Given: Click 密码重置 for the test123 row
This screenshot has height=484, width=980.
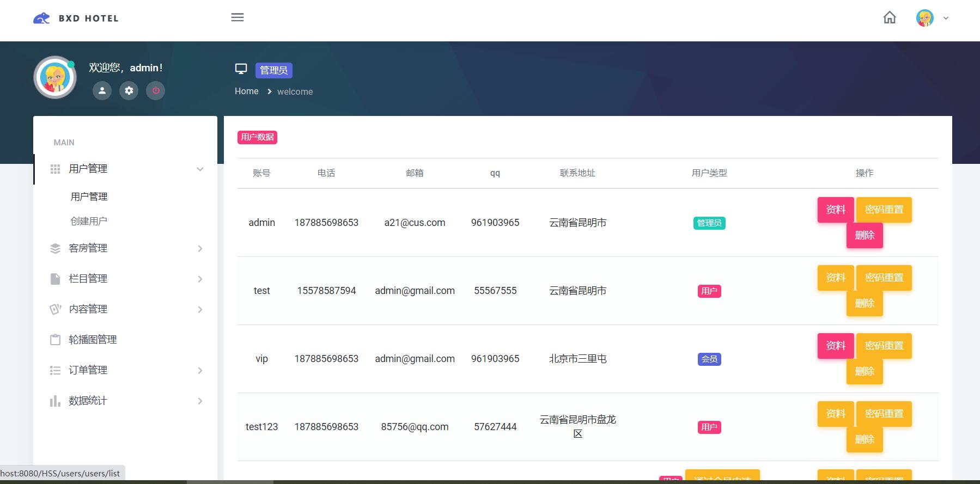Looking at the screenshot, I should 884,414.
